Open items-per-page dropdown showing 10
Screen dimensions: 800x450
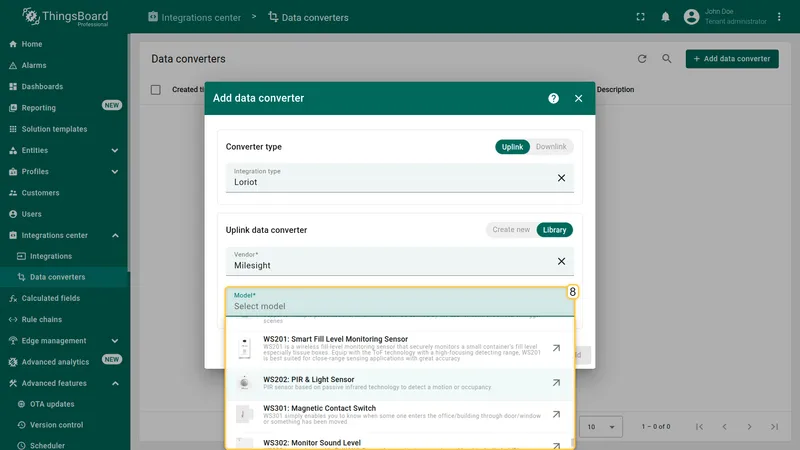pos(601,427)
